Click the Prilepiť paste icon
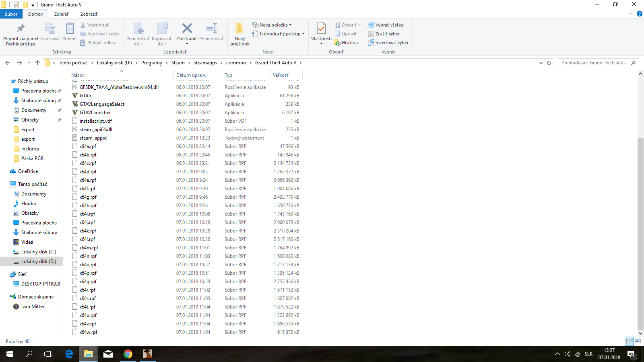This screenshot has height=362, width=644. coord(70,29)
